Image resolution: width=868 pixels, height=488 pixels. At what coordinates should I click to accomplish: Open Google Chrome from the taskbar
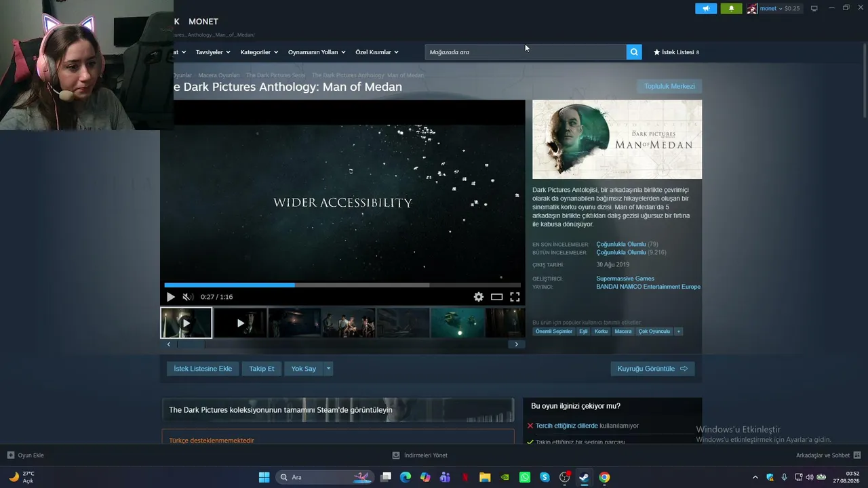click(604, 477)
